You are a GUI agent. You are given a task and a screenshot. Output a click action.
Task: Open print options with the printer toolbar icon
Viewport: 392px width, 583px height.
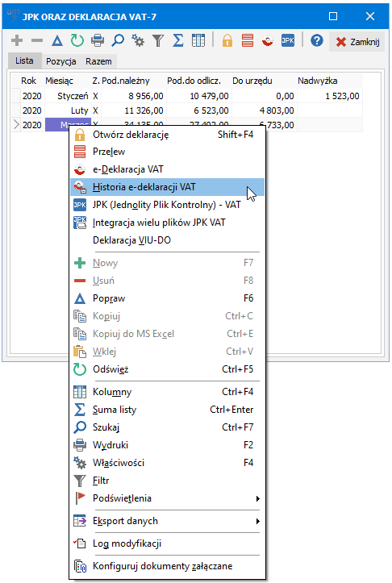coord(98,40)
